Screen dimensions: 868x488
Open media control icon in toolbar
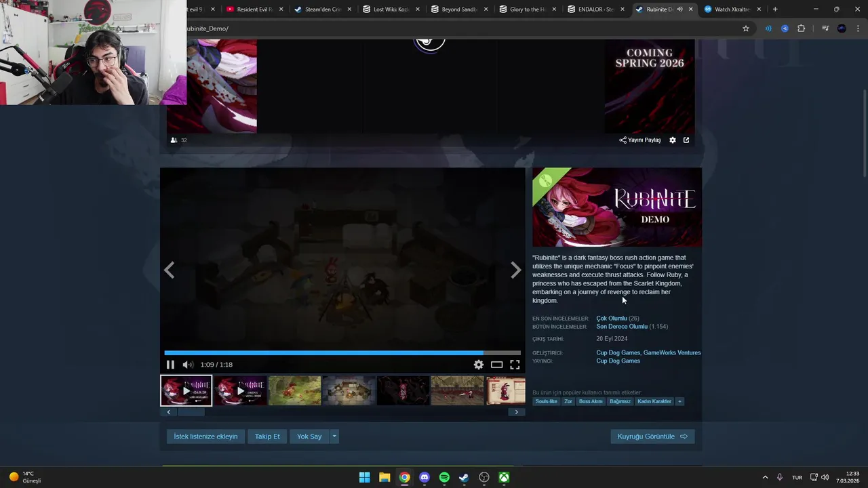pyautogui.click(x=825, y=28)
